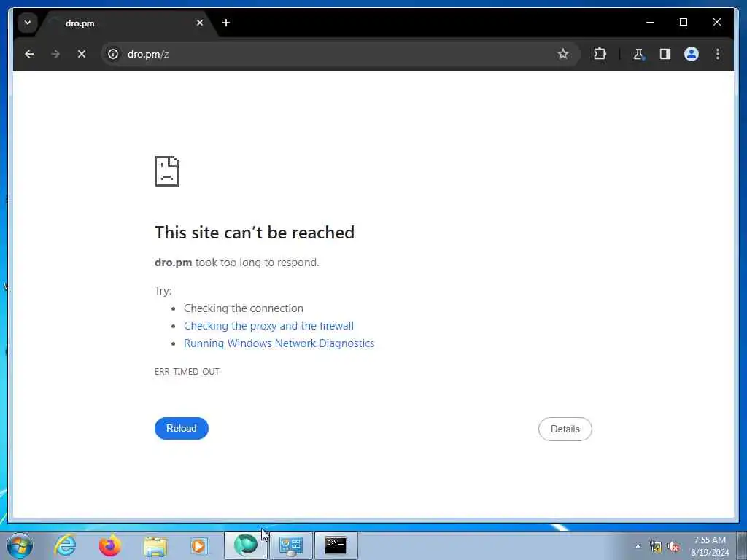Click the green browser taskbar icon
The height and width of the screenshot is (560, 747).
246,545
